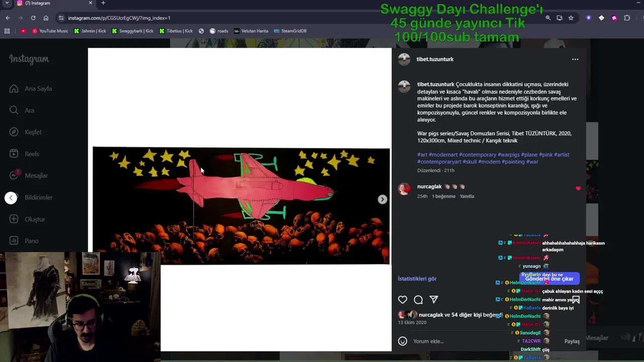Screen dimensions: 644x362
Task: Open zoom magnifier icon in address bar
Action: 548,18
